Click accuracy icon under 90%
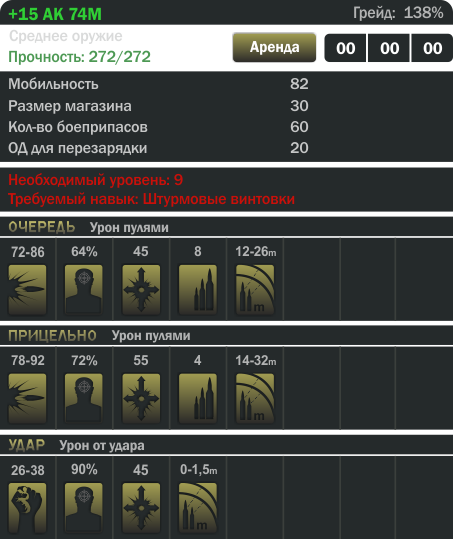The height and width of the screenshot is (539, 453). pyautogui.click(x=84, y=508)
